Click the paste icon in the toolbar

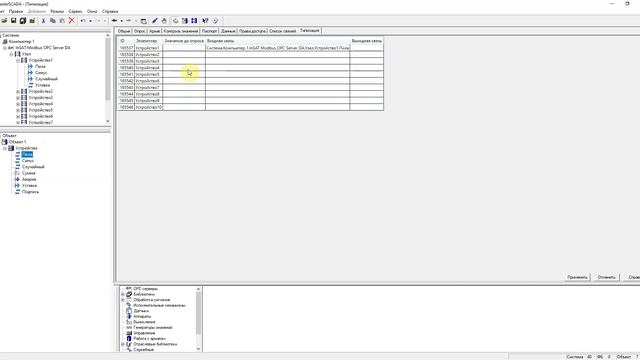[x=62, y=20]
